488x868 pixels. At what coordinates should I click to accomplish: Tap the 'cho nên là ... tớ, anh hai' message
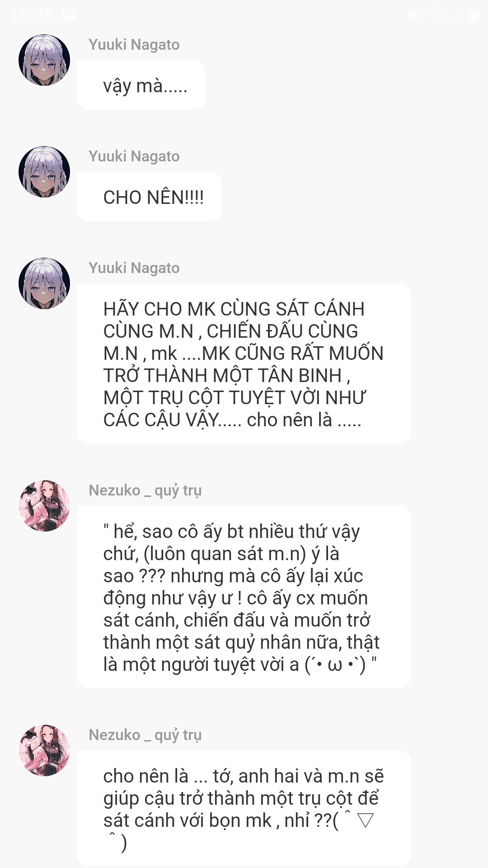click(244, 808)
